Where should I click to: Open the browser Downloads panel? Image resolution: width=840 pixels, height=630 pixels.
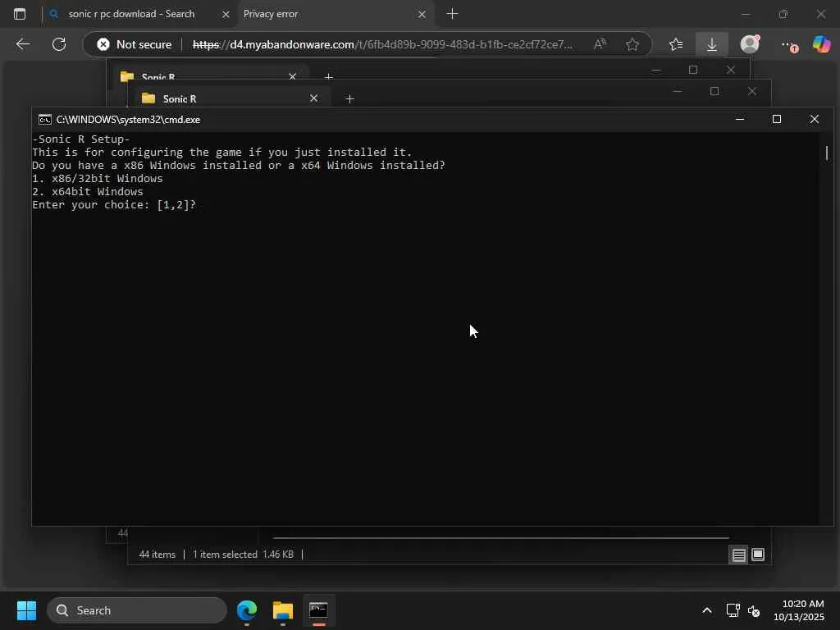pyautogui.click(x=712, y=44)
